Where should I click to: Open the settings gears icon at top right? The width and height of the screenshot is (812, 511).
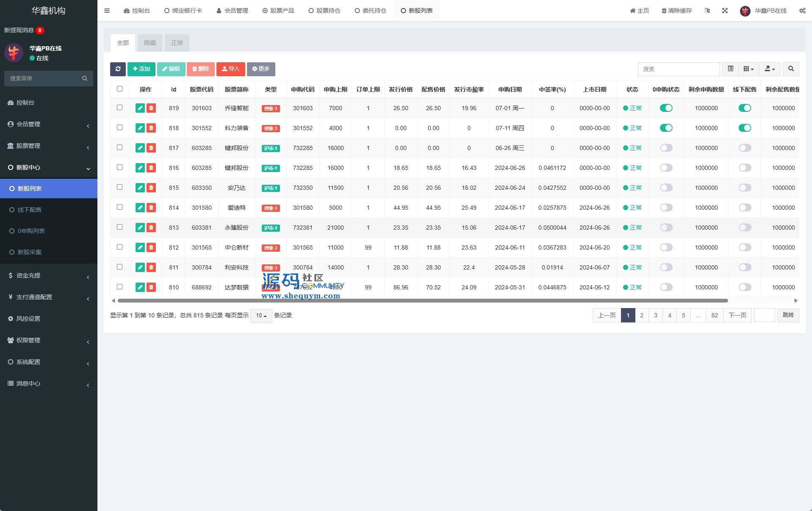tap(802, 11)
